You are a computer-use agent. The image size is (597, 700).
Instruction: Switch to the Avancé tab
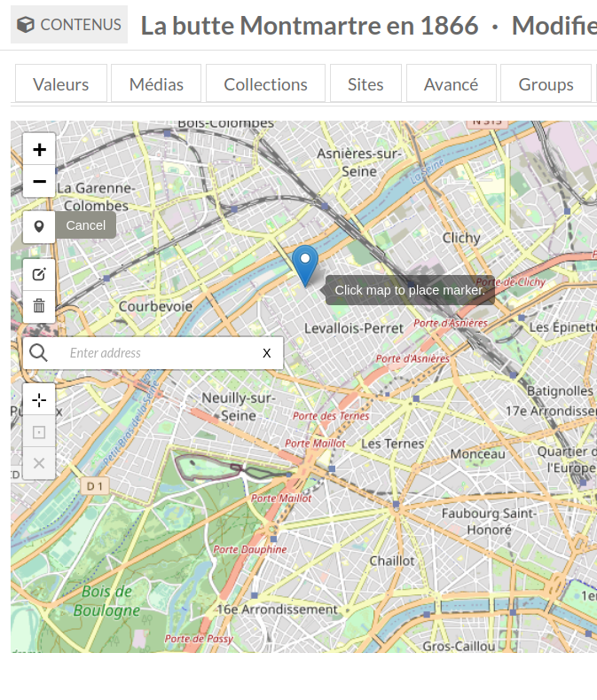(x=451, y=84)
